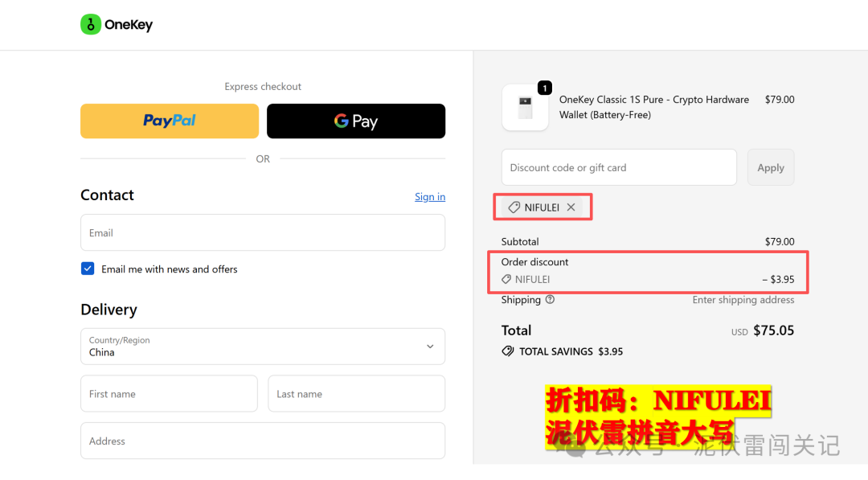
Task: Open the Country/Region dropdown
Action: pyautogui.click(x=263, y=347)
